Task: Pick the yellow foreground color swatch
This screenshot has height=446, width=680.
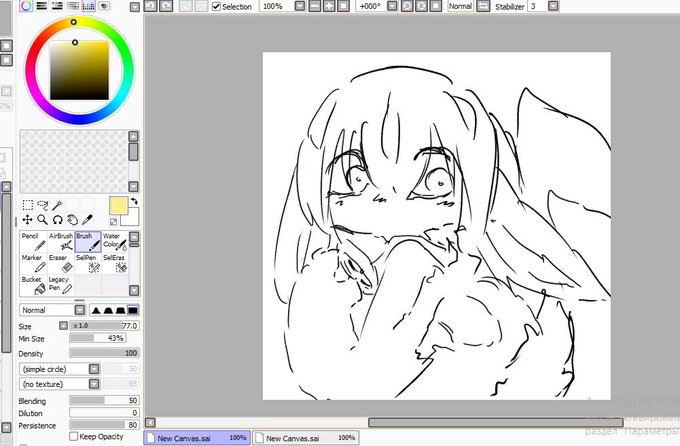Action: (118, 205)
